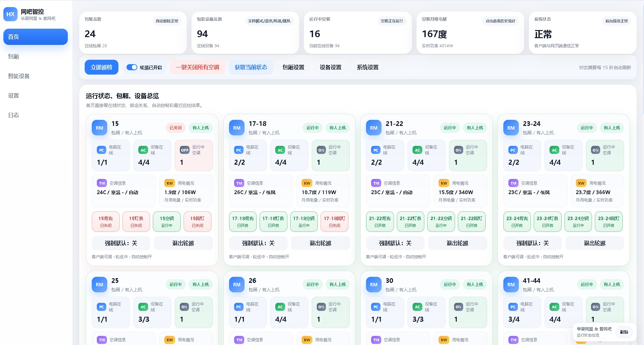Click the PC icon in room 17-18 card
The height and width of the screenshot is (345, 644).
(x=239, y=150)
